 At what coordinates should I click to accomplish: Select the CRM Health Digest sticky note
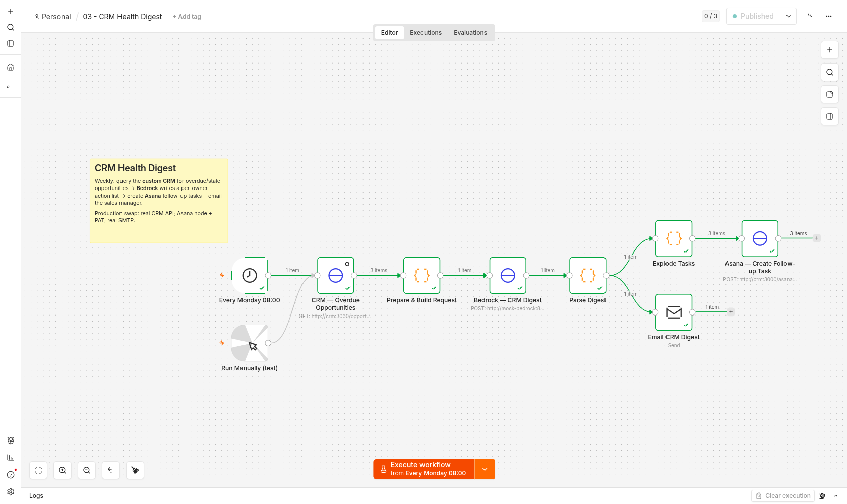[159, 201]
